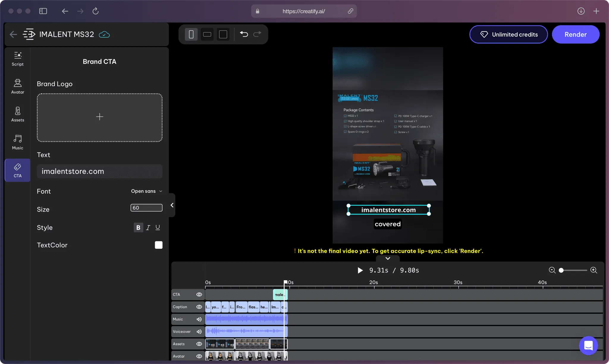Select the 'Fro...' caption clip

241,307
